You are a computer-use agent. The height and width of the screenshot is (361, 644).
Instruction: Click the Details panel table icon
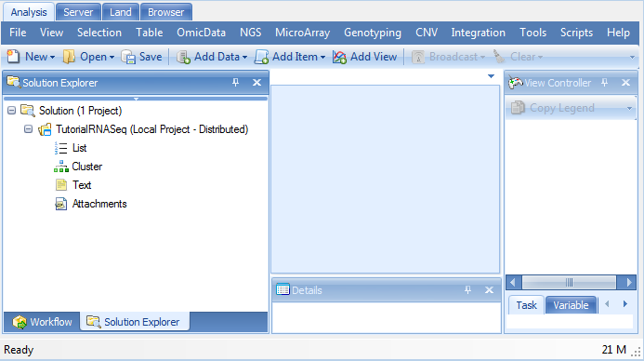tap(283, 289)
